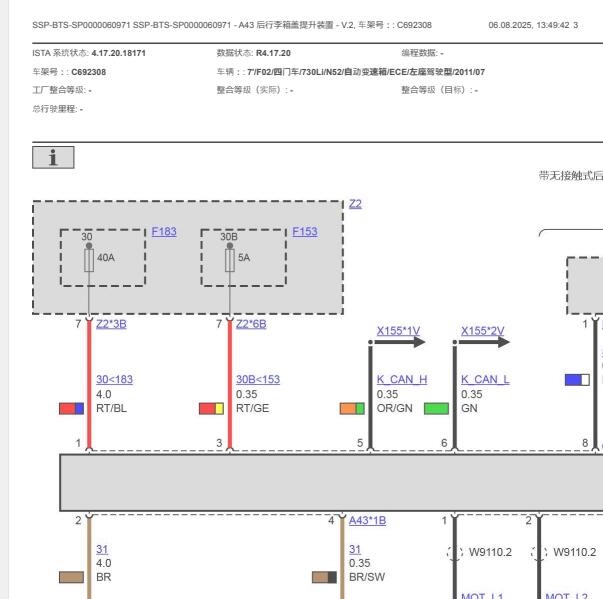The image size is (603, 599).
Task: Click the BR/SW wire color text
Action: [367, 577]
